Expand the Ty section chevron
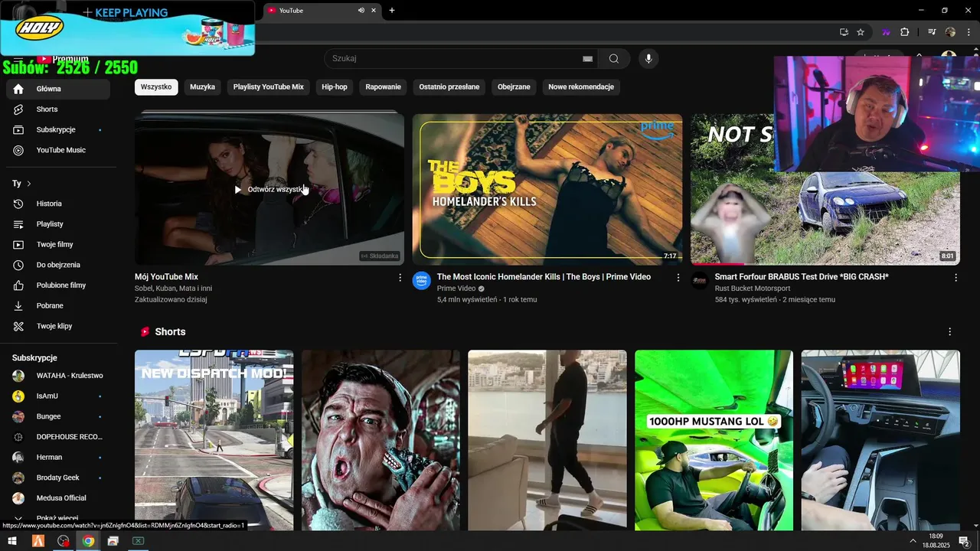This screenshot has height=551, width=980. tap(29, 184)
